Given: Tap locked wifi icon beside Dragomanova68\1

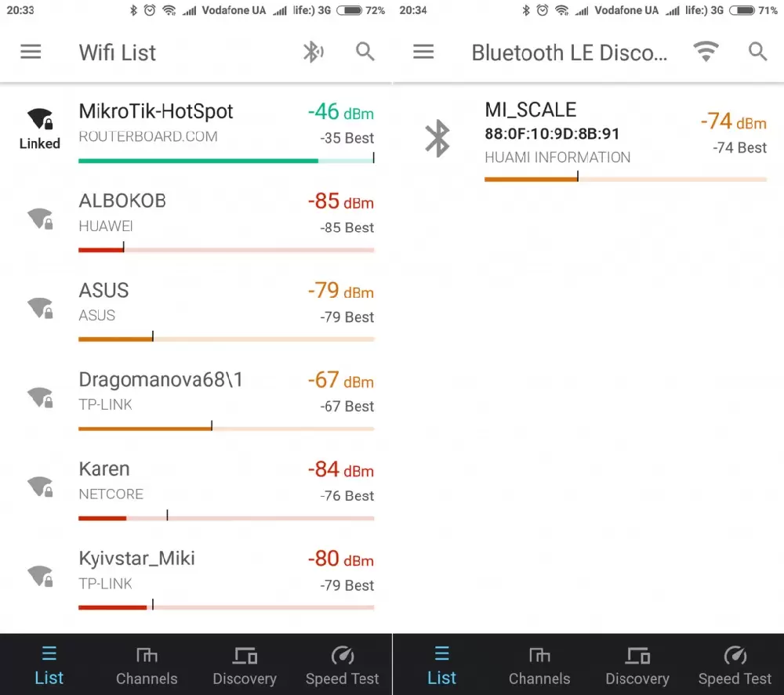Looking at the screenshot, I should pos(40,397).
